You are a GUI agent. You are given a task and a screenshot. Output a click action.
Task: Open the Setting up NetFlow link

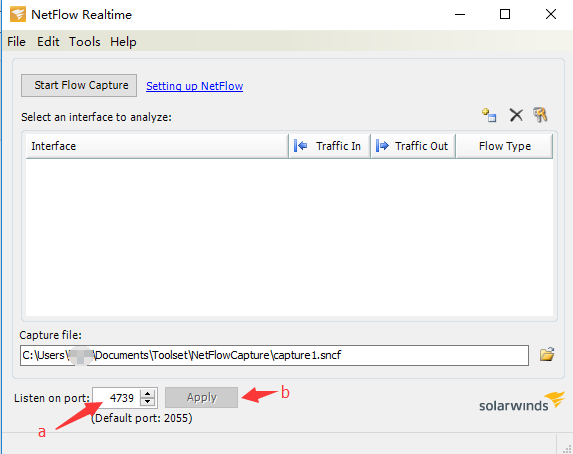(x=194, y=86)
